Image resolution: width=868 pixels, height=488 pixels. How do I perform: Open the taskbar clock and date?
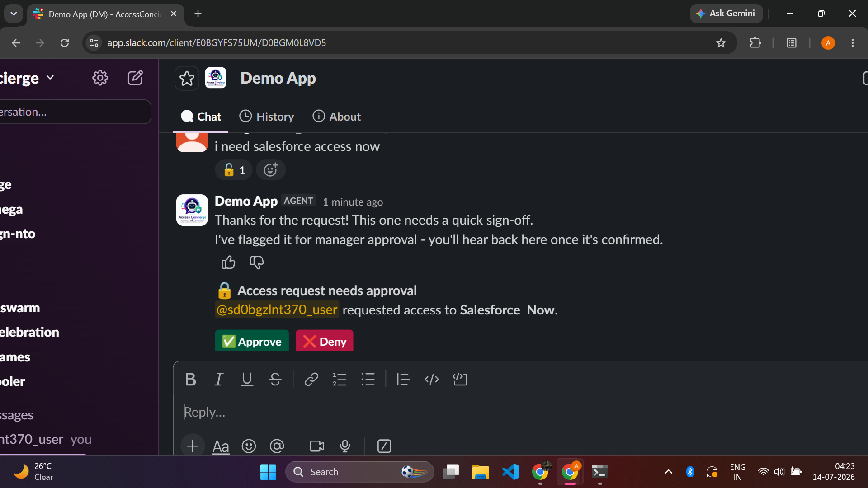tap(834, 472)
